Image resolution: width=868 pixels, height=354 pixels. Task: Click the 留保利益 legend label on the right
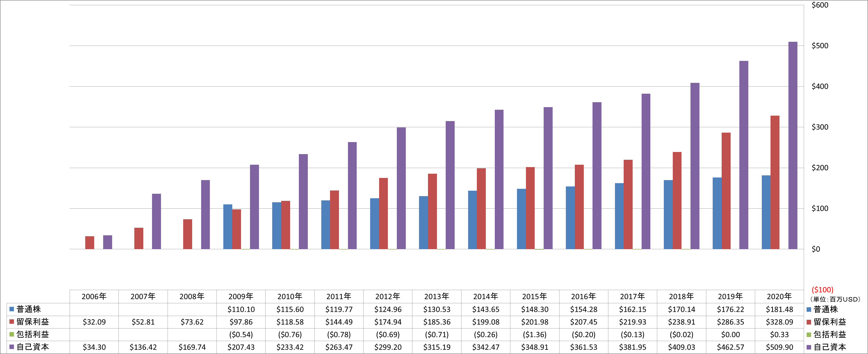(x=830, y=322)
